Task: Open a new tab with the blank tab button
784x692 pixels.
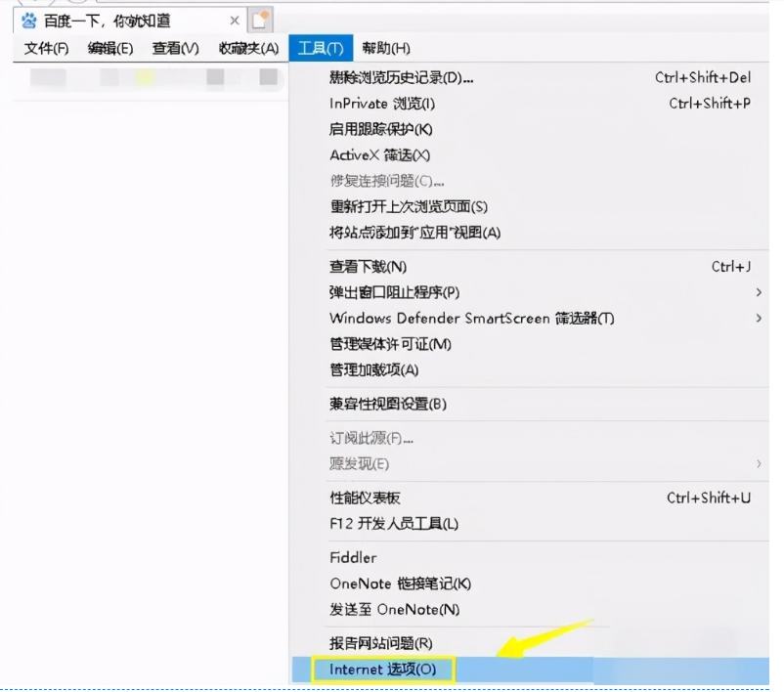Action: 260,21
